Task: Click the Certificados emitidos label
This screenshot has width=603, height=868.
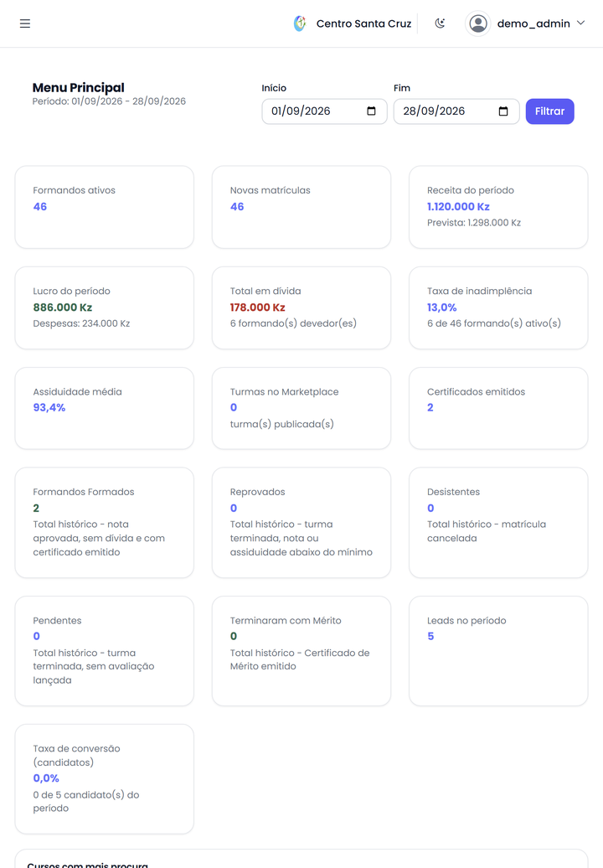Action: (x=476, y=391)
